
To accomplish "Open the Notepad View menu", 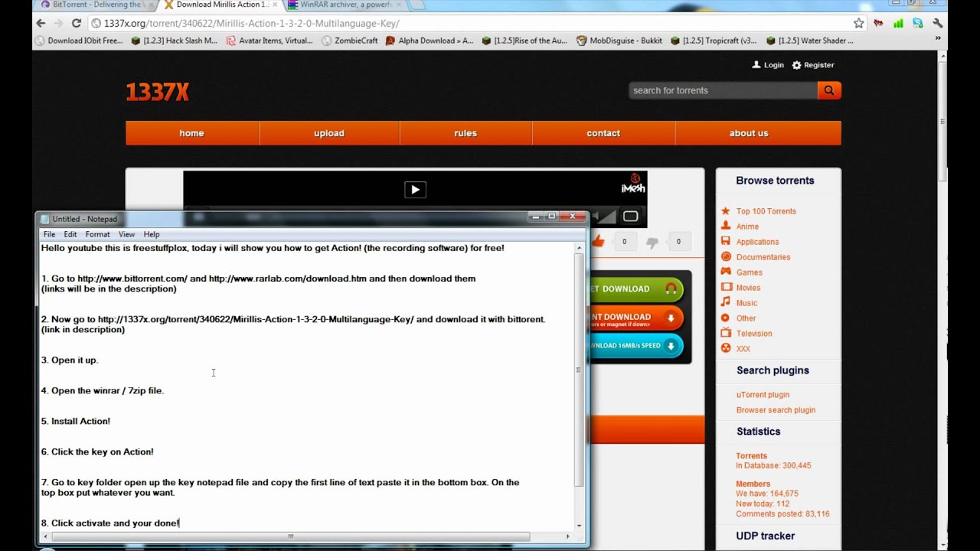I will pyautogui.click(x=126, y=234).
